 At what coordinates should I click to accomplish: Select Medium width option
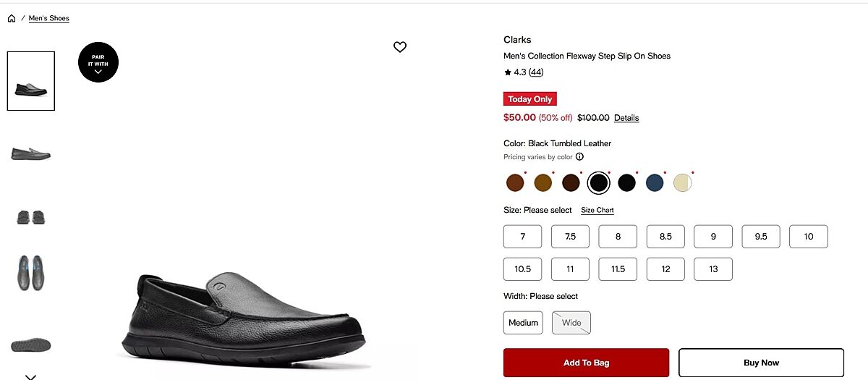(x=523, y=323)
